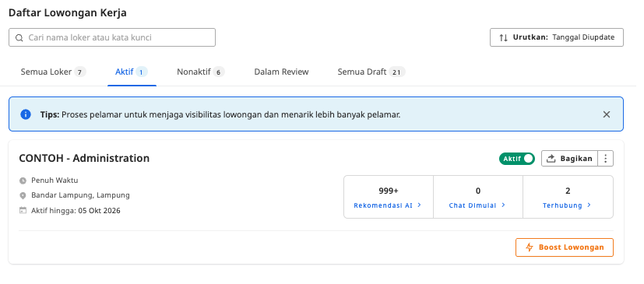Click the Terhubung count 2
The height and width of the screenshot is (284, 644).
(x=568, y=191)
